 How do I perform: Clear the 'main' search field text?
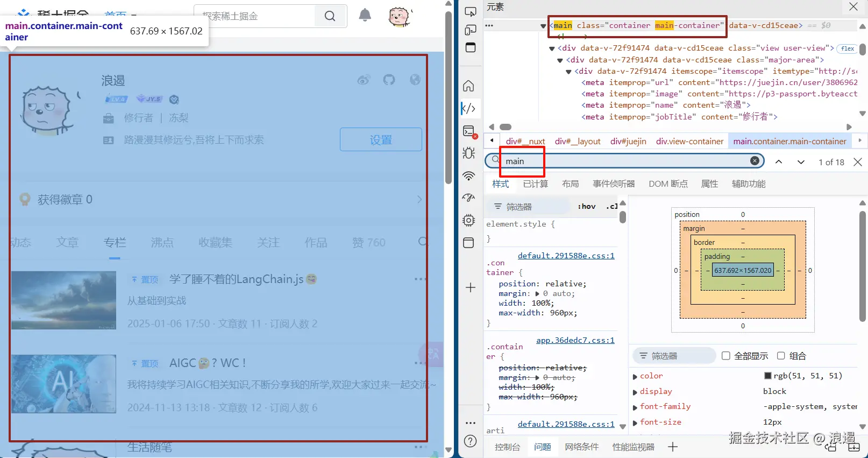pos(755,161)
